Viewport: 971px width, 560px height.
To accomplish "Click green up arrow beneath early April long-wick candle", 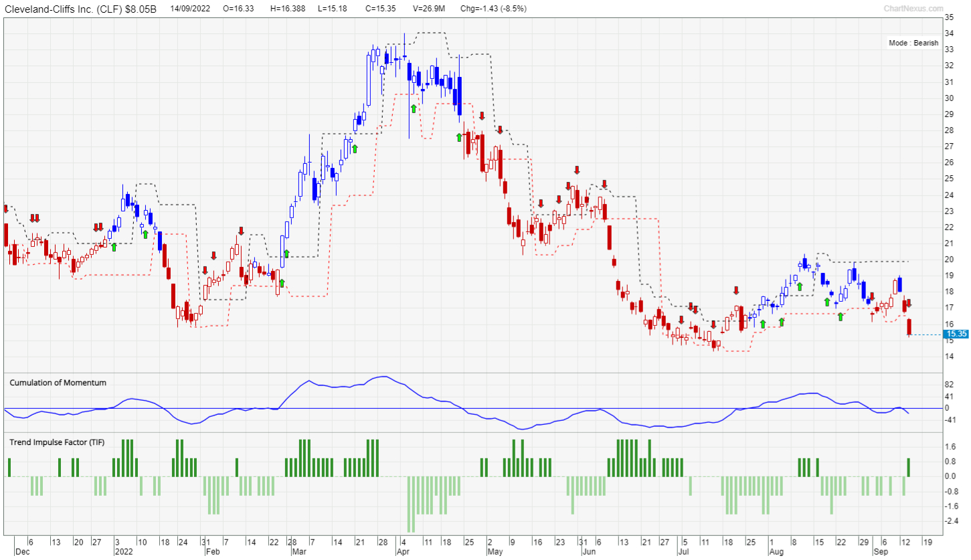I will point(414,108).
